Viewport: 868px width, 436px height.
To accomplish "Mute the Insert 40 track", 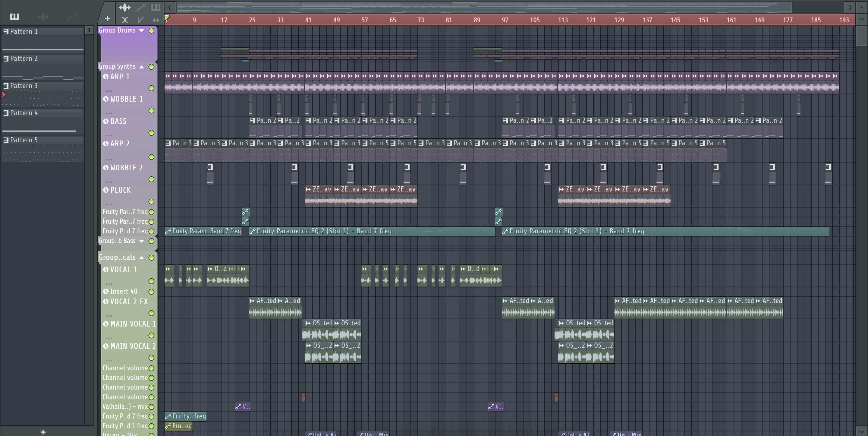I will point(152,292).
